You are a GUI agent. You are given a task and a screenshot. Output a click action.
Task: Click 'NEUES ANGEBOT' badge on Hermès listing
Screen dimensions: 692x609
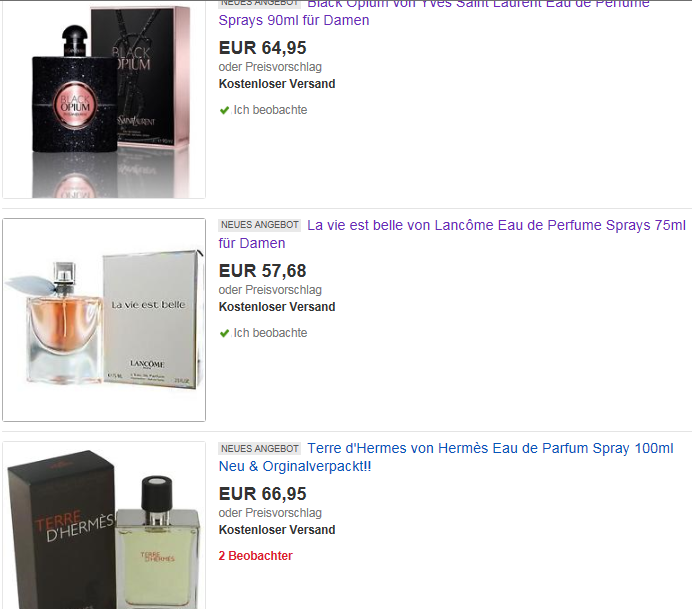click(x=260, y=448)
